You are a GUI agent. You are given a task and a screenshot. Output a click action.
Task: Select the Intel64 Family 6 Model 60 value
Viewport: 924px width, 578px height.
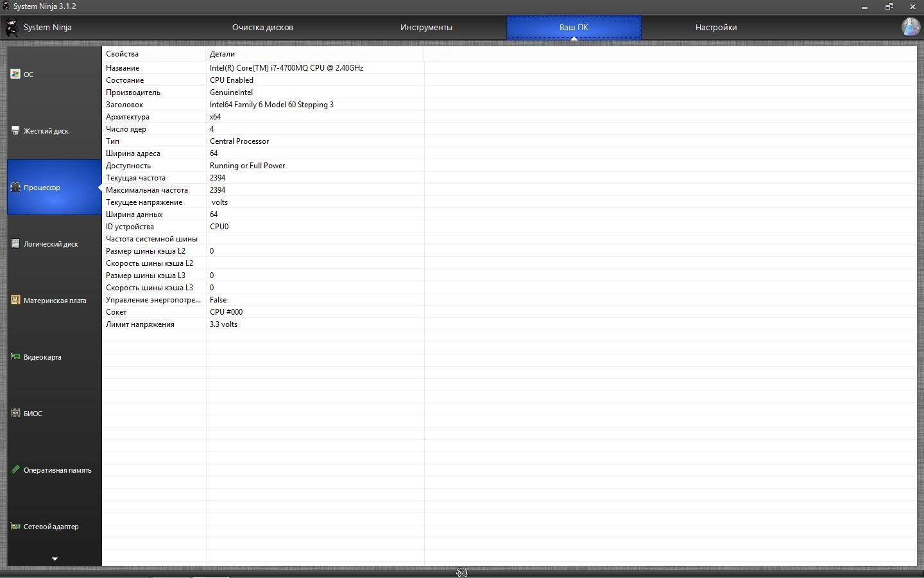click(271, 105)
